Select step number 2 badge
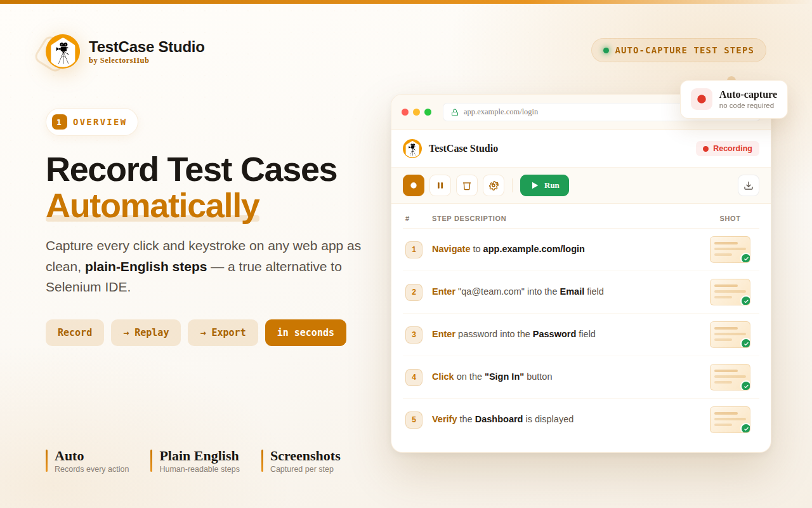This screenshot has height=508, width=812. (414, 292)
